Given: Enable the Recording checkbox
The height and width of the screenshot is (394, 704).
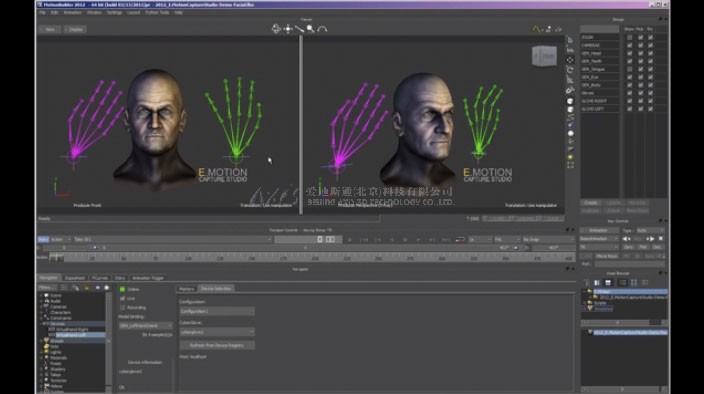Looking at the screenshot, I should (123, 307).
